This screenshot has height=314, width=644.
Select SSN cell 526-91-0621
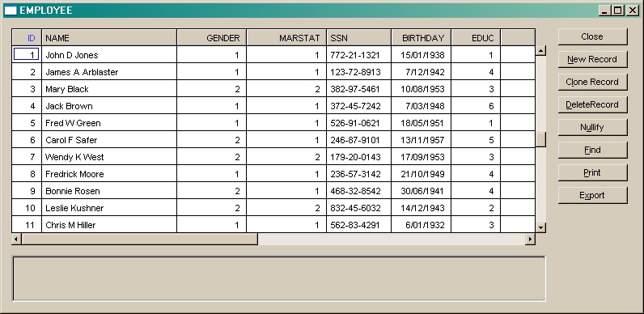(359, 123)
